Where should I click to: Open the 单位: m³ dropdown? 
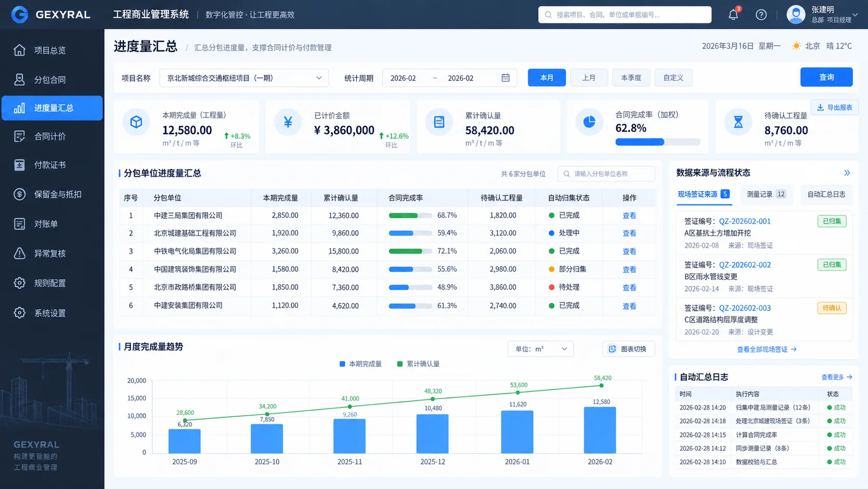(540, 349)
